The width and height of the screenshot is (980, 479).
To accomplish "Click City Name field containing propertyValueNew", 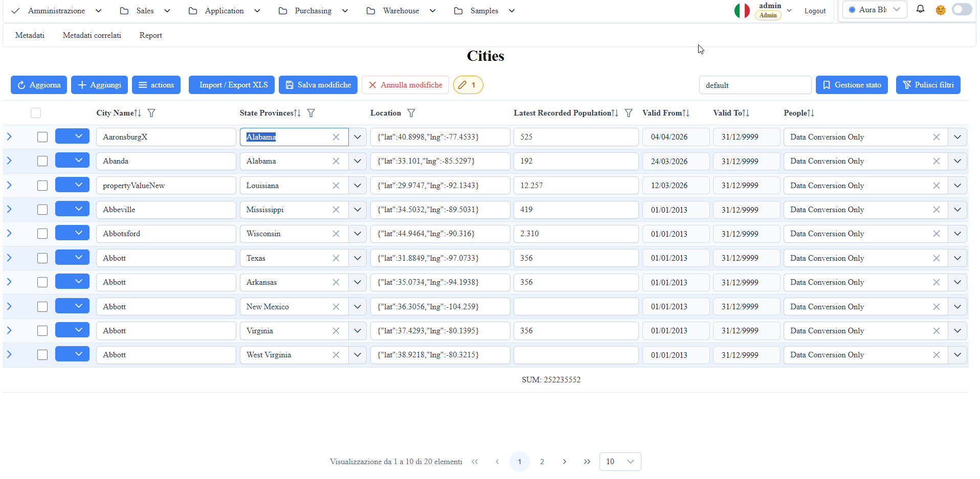I will click(166, 186).
